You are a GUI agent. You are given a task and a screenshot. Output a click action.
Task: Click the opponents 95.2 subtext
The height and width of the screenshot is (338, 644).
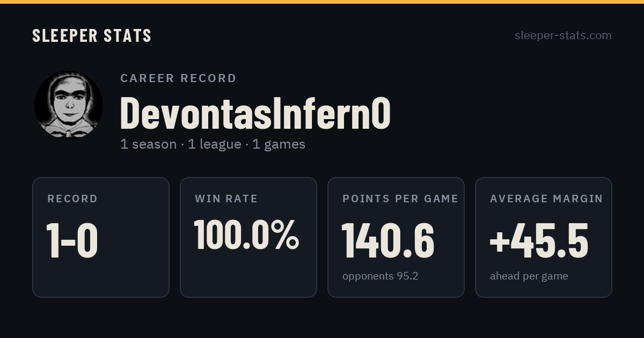380,276
